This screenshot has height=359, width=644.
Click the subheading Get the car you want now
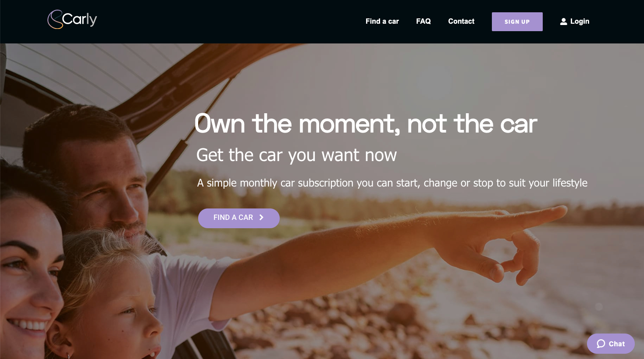pyautogui.click(x=296, y=155)
